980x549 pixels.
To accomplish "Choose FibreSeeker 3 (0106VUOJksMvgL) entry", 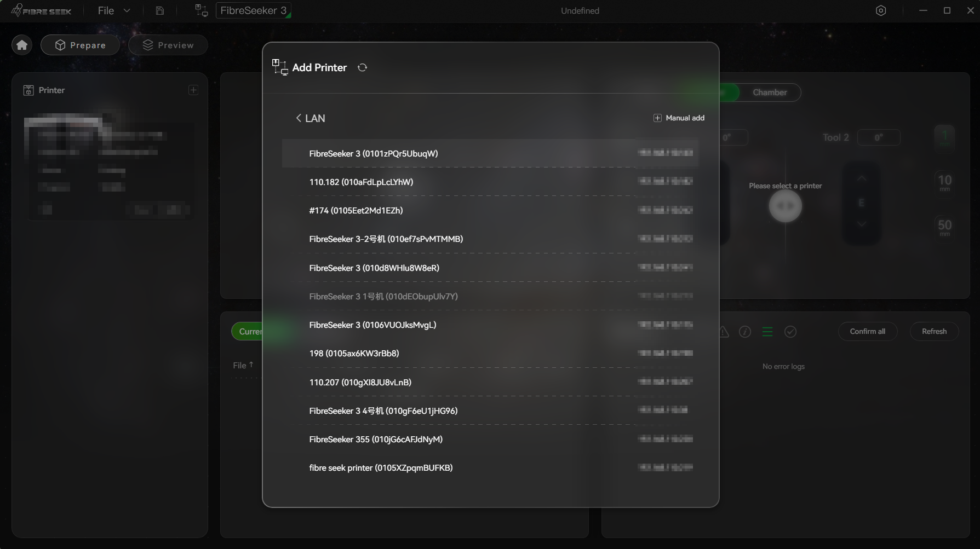I will coord(490,325).
